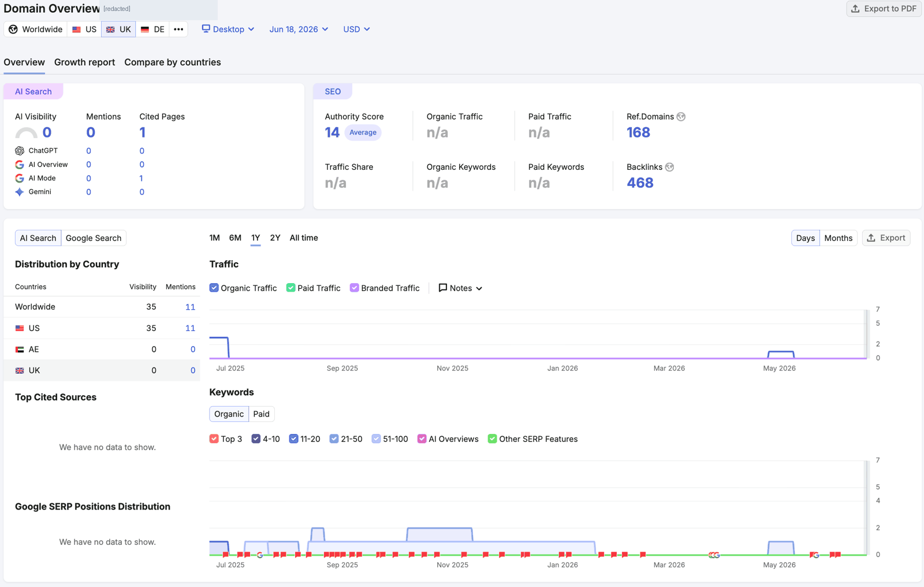The width and height of the screenshot is (924, 587).
Task: Click the Gemini sparkle icon
Action: pos(20,192)
